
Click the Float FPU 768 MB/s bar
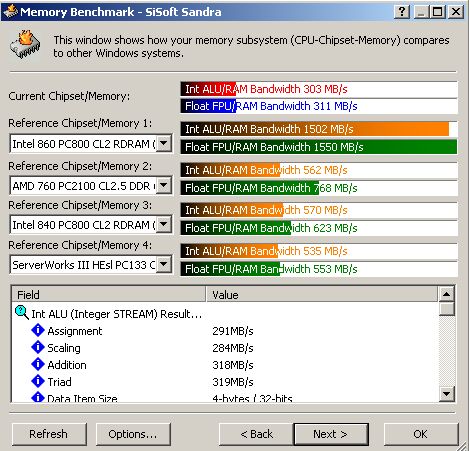pyautogui.click(x=319, y=188)
